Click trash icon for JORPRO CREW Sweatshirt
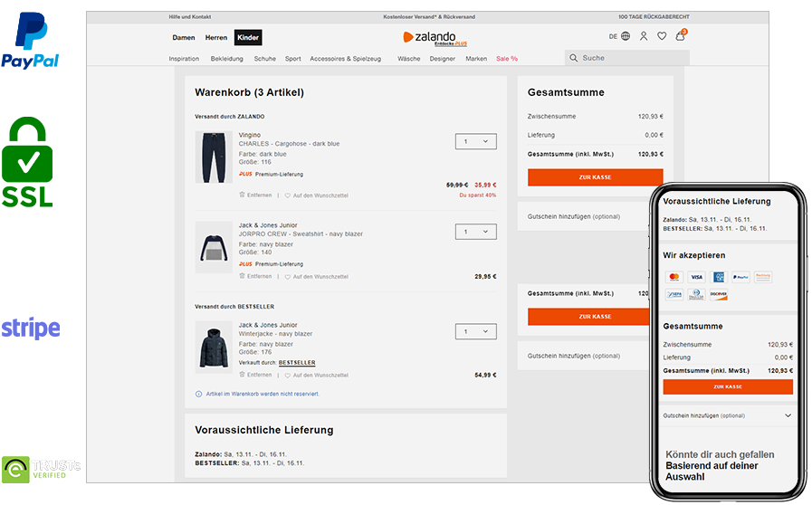Screen dimensions: 812x505 pyautogui.click(x=242, y=276)
